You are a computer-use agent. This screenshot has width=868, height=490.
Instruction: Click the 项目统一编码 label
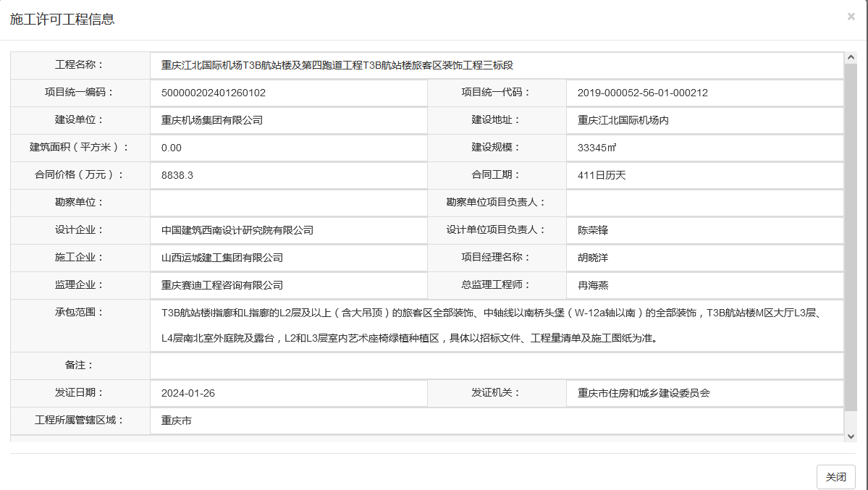click(80, 93)
